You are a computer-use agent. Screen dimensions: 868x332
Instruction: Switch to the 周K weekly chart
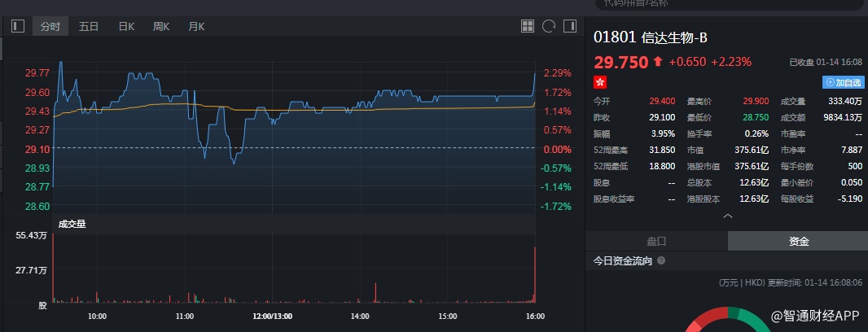161,27
